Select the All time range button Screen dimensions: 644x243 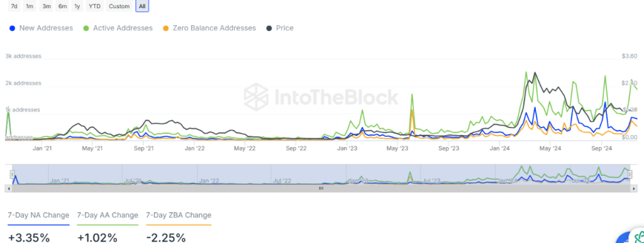(x=142, y=6)
